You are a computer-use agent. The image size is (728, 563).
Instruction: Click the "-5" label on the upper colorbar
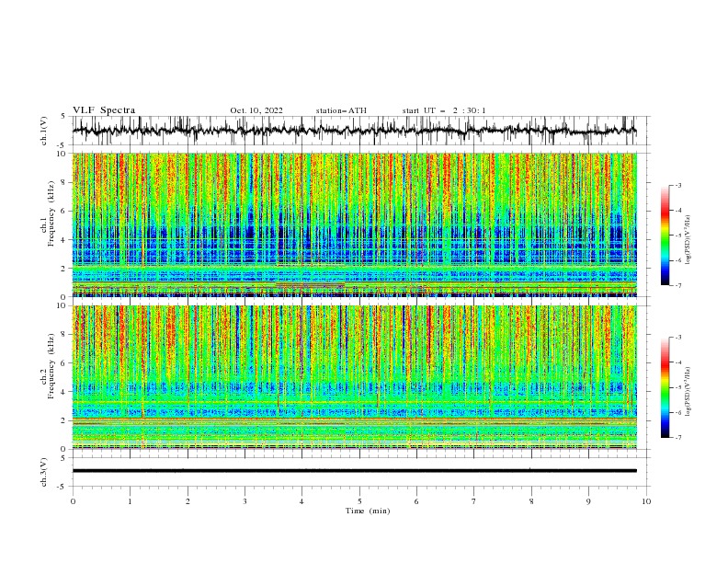[x=678, y=236]
